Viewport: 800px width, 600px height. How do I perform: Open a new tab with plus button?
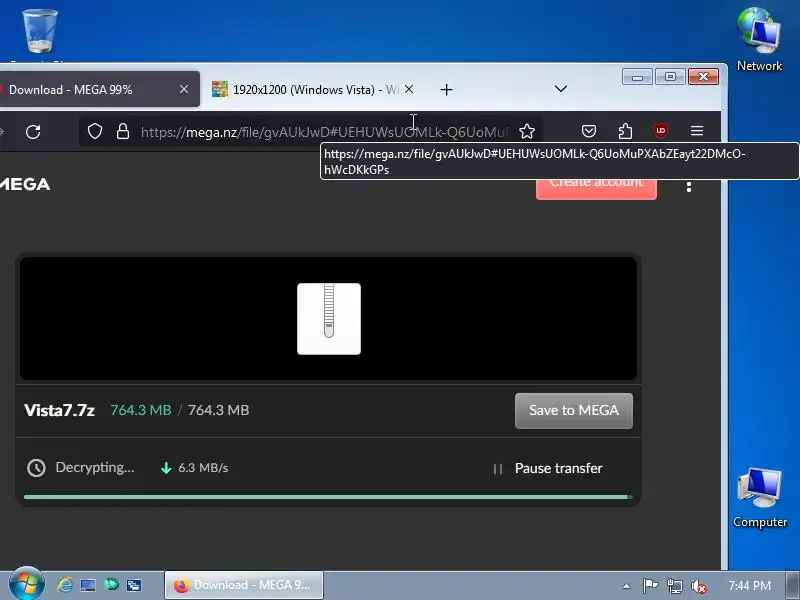446,90
